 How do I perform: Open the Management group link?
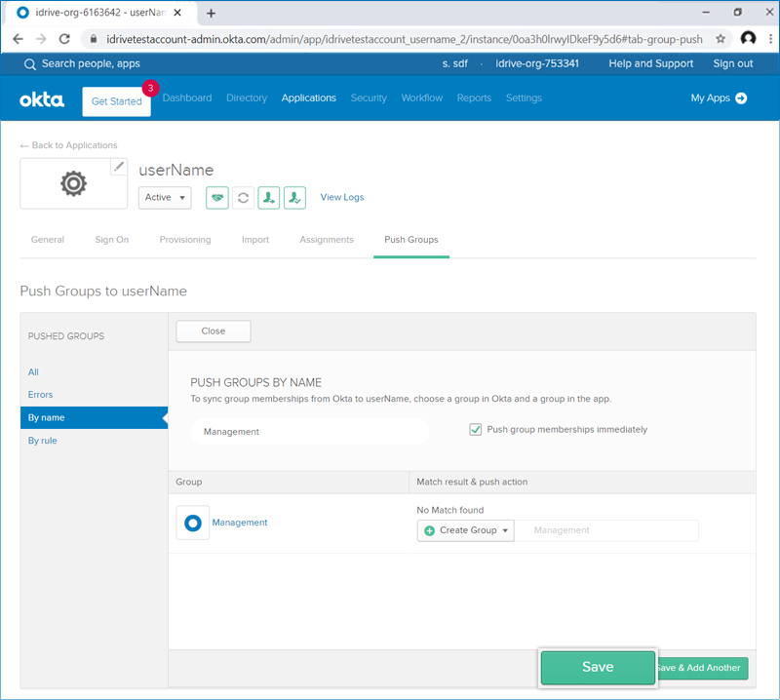240,523
